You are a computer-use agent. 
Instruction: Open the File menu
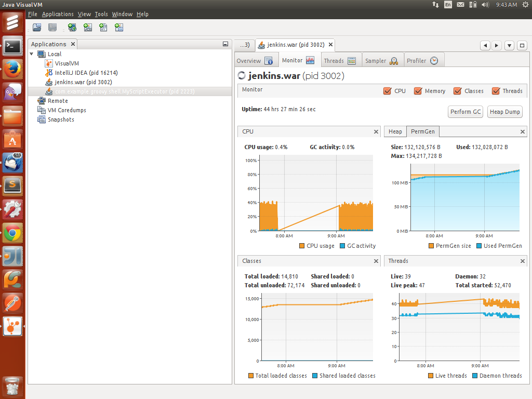click(33, 14)
